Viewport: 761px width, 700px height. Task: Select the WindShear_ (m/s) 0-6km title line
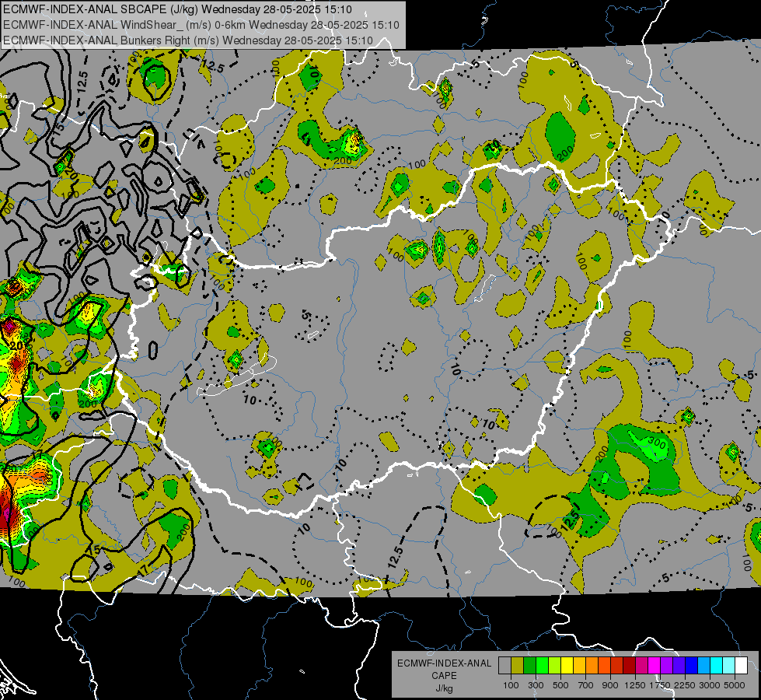(x=201, y=25)
